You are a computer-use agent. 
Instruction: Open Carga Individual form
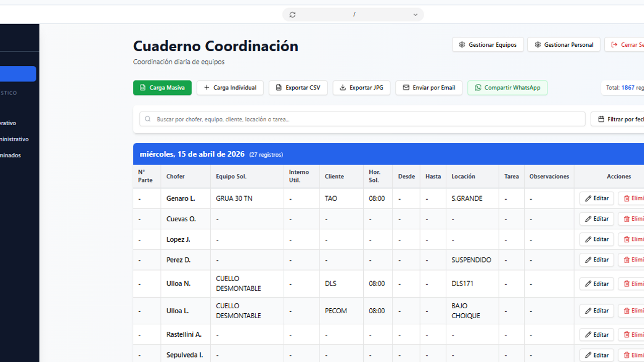coord(230,87)
